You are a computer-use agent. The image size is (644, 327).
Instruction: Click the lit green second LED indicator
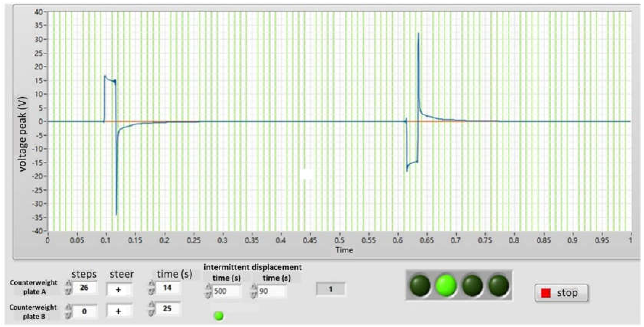pyautogui.click(x=446, y=285)
